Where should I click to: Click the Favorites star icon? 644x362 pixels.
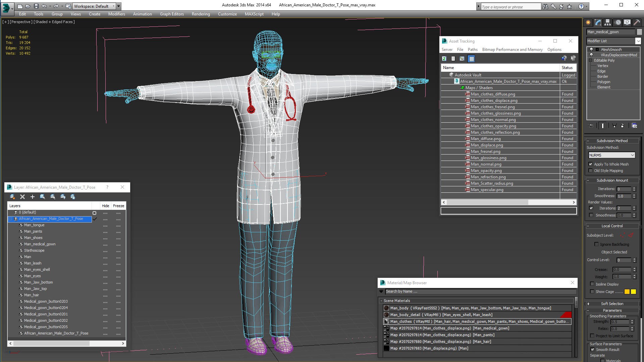(x=570, y=6)
